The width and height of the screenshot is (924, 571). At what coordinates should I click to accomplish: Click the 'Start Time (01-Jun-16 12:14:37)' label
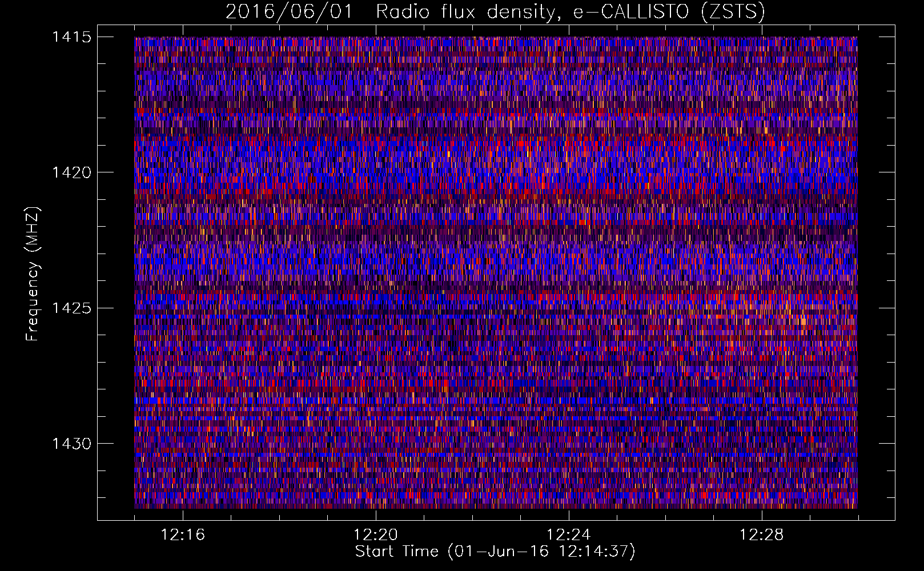click(495, 552)
